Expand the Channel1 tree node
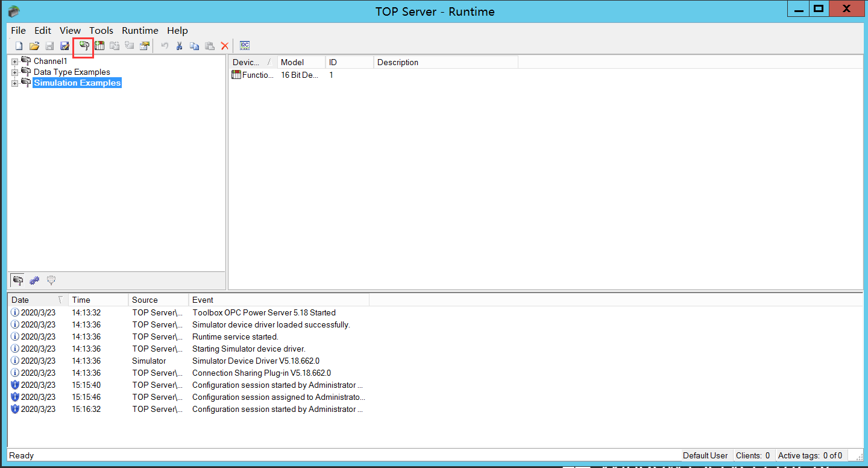Viewport: 868px width, 468px height. pos(14,62)
